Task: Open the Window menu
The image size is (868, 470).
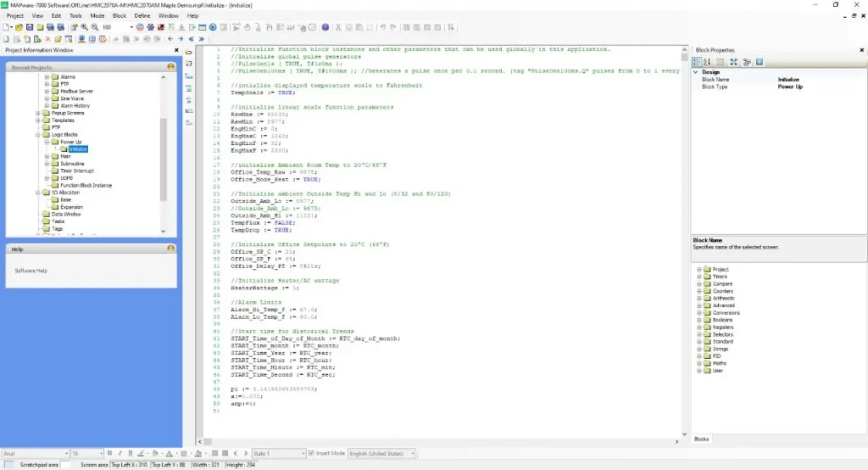Action: pyautogui.click(x=169, y=15)
